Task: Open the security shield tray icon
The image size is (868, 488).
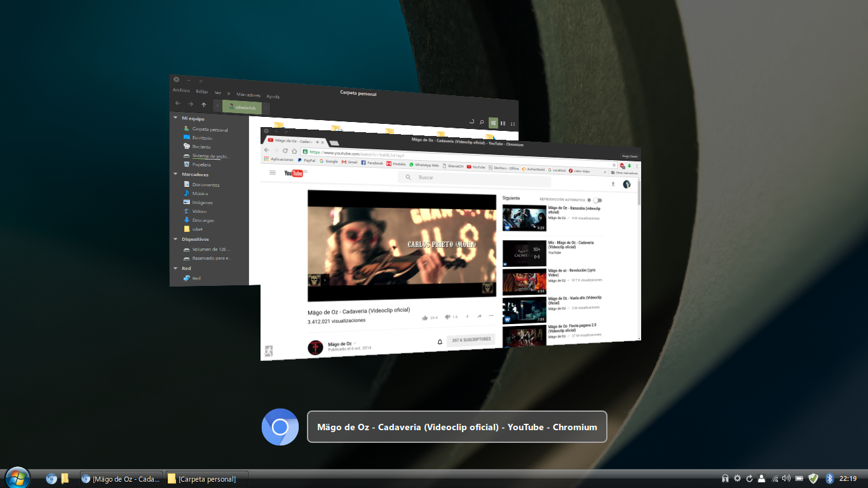Action: pos(813,478)
